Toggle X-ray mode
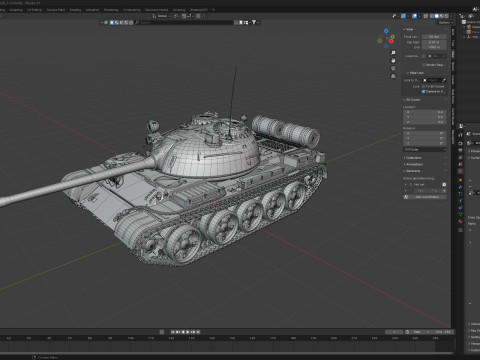 tap(426, 16)
